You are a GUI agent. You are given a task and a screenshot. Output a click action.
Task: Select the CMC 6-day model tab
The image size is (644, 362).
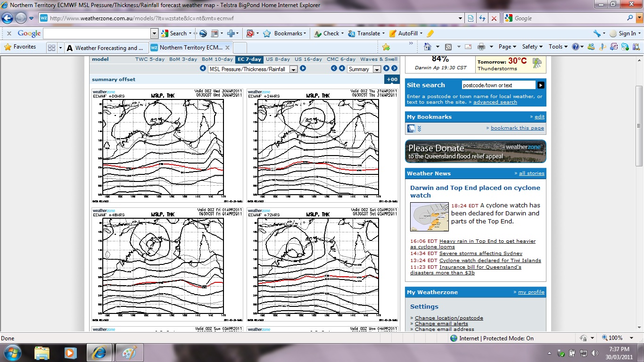341,59
